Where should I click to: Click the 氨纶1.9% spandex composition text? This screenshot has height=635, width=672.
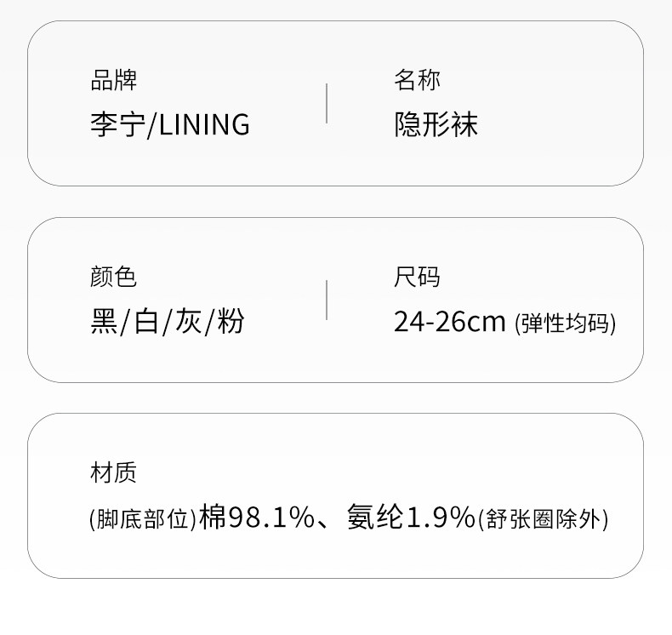(x=411, y=517)
